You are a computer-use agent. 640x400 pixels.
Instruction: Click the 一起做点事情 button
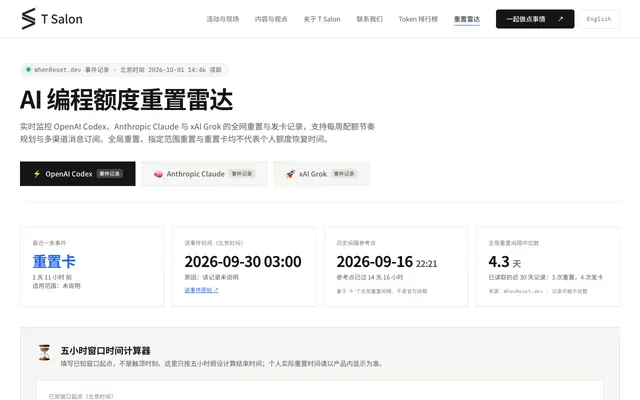pos(535,19)
